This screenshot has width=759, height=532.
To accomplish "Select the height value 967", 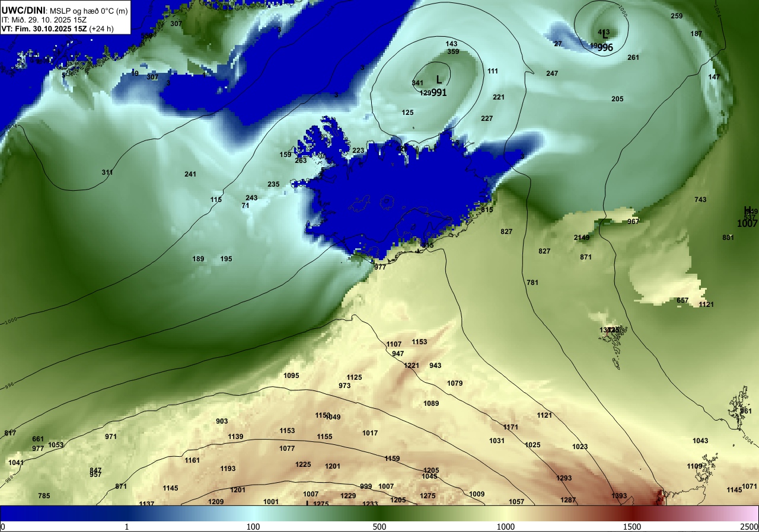I will click(x=633, y=222).
